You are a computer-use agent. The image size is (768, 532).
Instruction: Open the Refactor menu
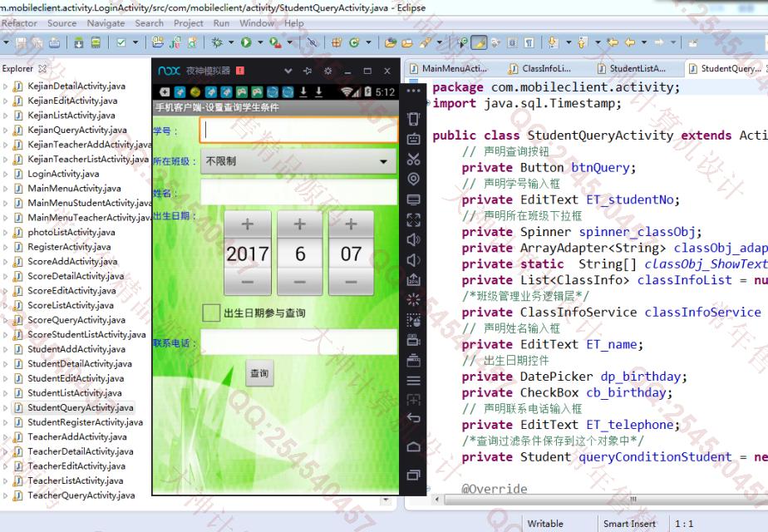(x=19, y=23)
